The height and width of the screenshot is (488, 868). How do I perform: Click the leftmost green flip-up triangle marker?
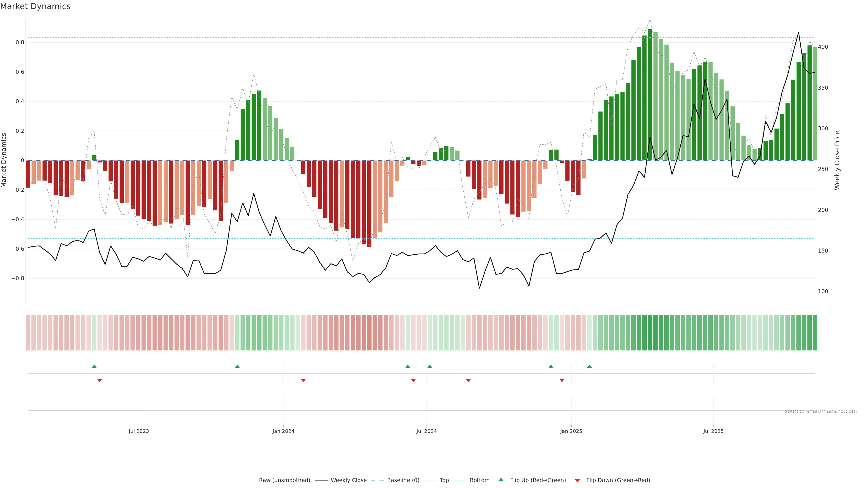pyautogui.click(x=94, y=366)
